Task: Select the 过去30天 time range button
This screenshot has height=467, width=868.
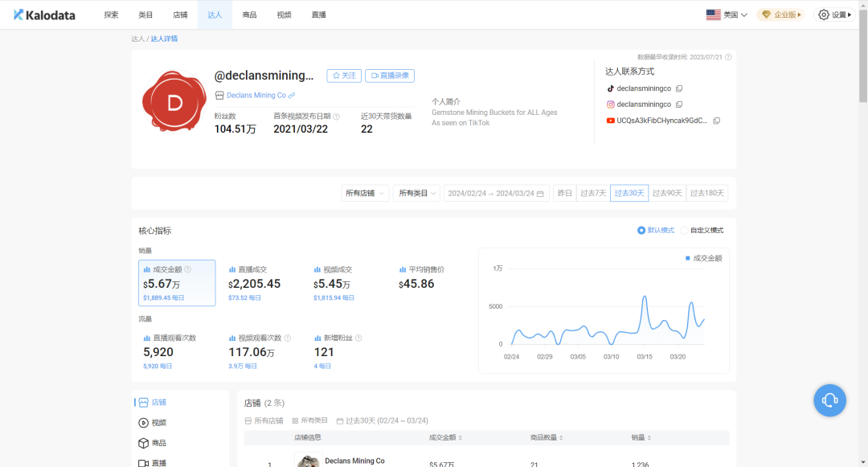Action: tap(629, 193)
